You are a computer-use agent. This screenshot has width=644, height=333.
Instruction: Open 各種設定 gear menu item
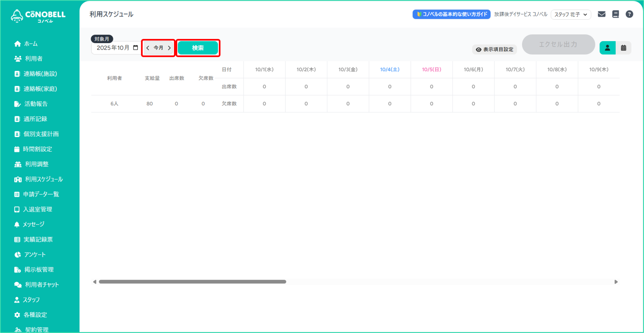pos(35,315)
